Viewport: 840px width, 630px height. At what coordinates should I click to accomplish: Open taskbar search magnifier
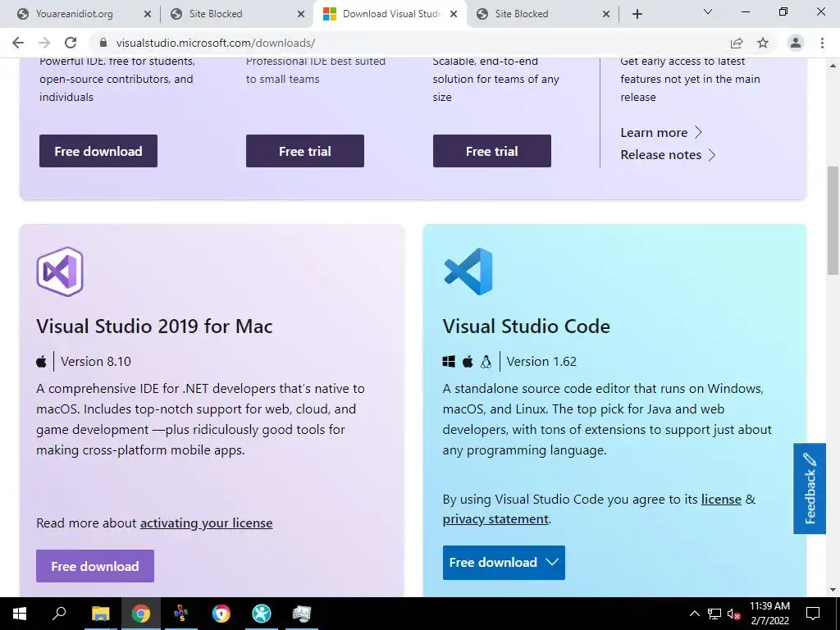(59, 614)
